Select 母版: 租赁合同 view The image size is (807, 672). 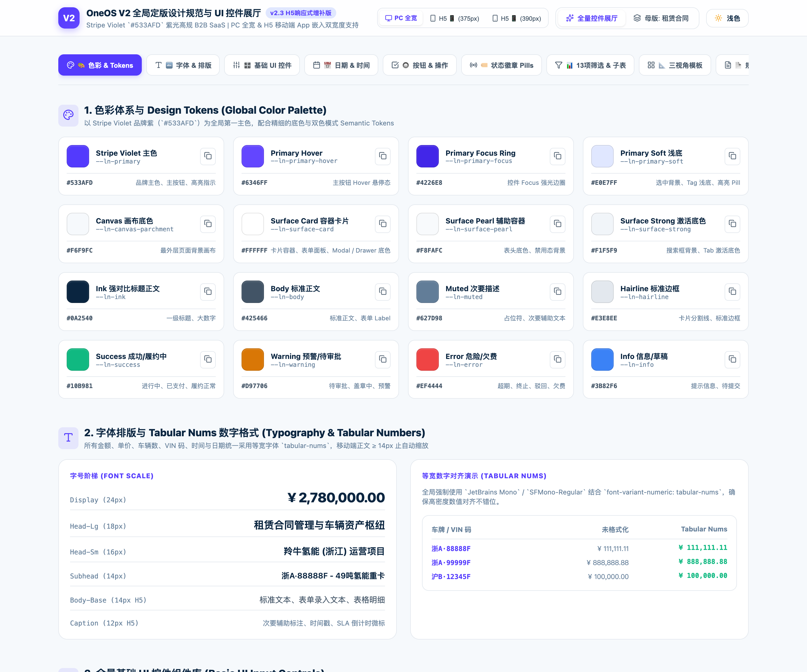pos(661,18)
